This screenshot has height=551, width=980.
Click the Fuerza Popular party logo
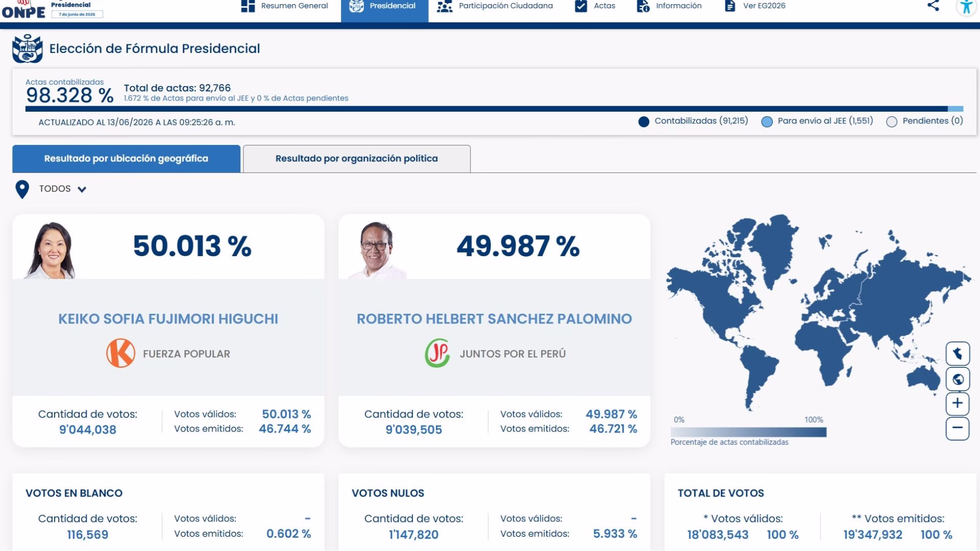tap(120, 353)
